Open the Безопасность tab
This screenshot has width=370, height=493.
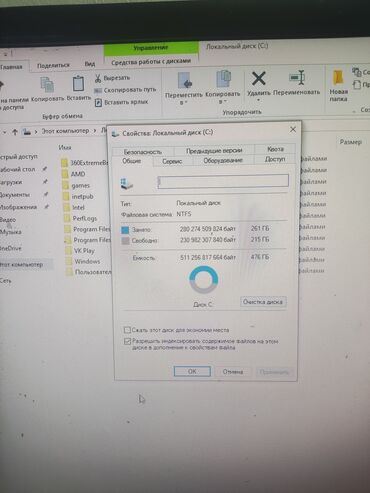[143, 152]
